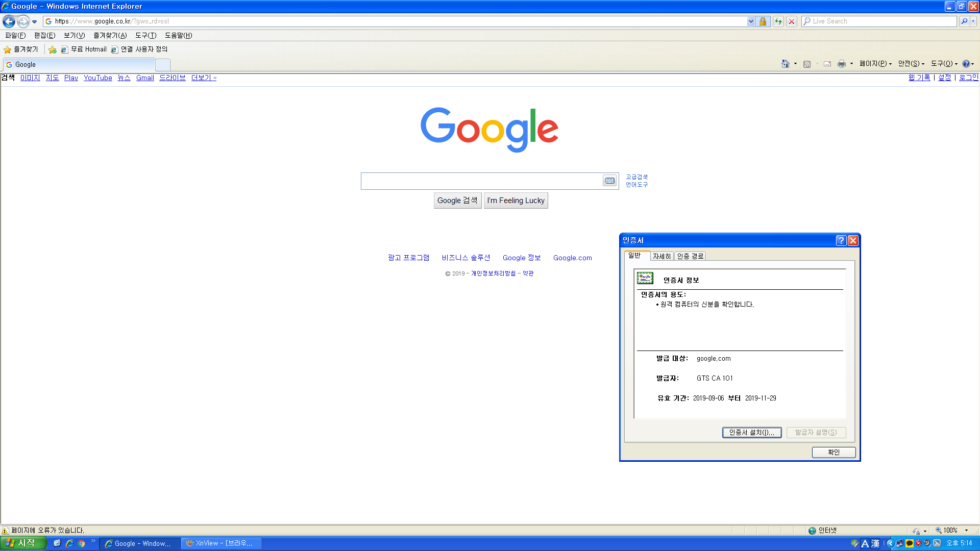This screenshot has width=980, height=551.
Task: Open the 페이지(P) command dropdown
Action: click(875, 64)
